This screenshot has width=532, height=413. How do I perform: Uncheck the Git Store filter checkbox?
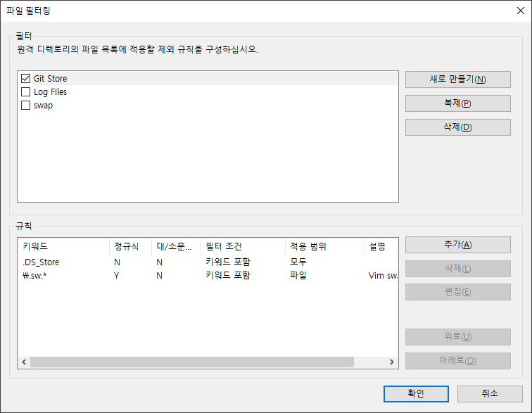pyautogui.click(x=26, y=78)
